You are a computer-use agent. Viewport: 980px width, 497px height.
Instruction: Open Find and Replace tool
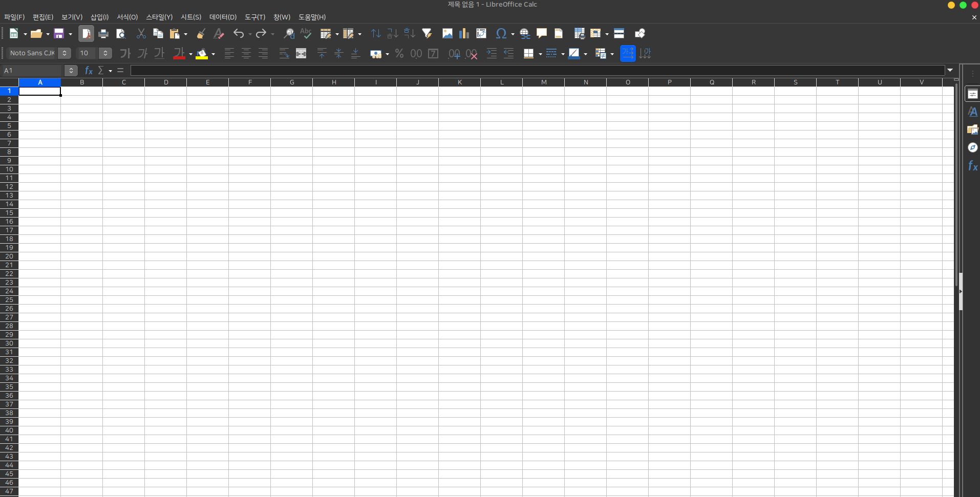[x=289, y=34]
